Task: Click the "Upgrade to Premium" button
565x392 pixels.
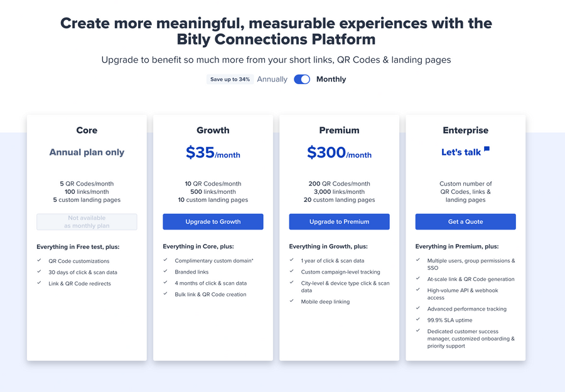Action: tap(339, 221)
